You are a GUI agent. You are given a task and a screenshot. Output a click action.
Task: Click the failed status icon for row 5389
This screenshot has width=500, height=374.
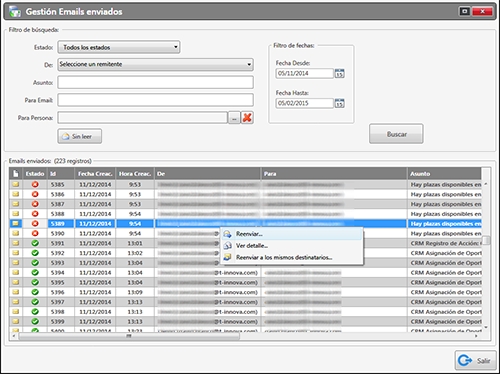click(x=35, y=223)
